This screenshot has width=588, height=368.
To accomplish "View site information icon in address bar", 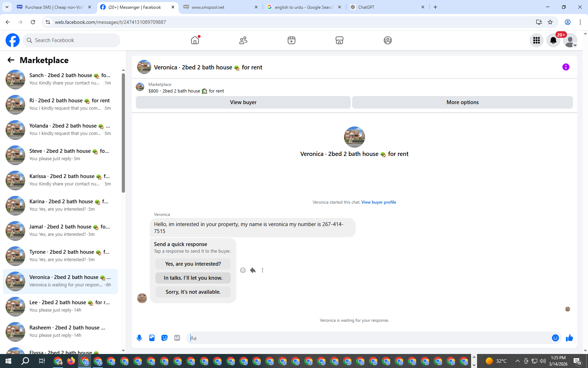I will click(x=48, y=22).
